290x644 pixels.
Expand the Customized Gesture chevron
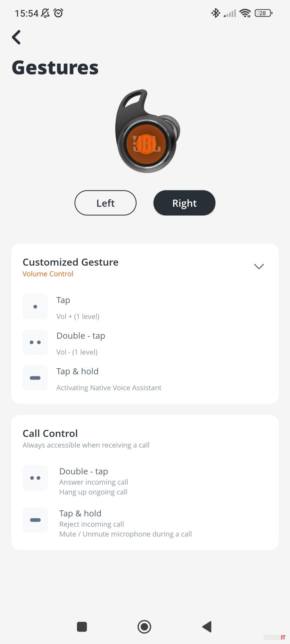pyautogui.click(x=259, y=266)
